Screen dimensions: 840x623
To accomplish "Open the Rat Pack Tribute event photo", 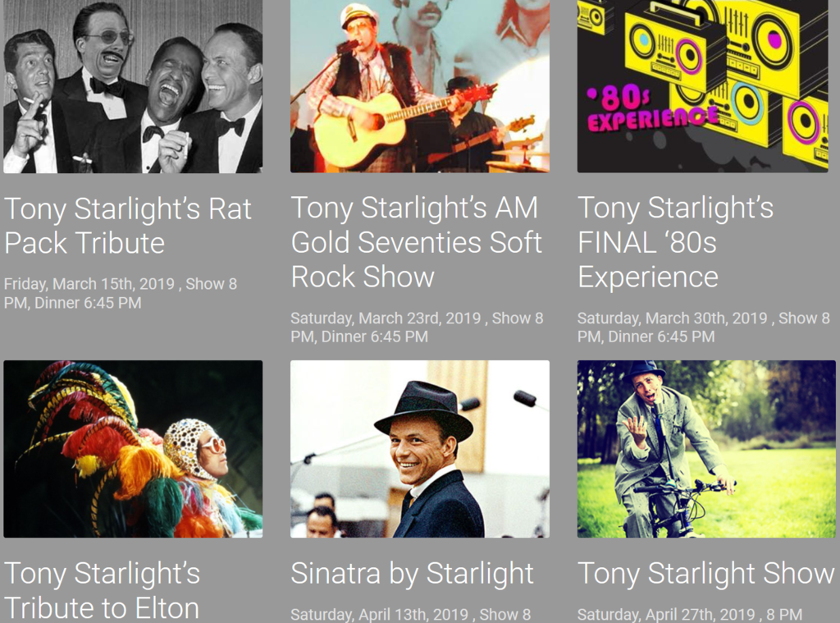I will [133, 86].
